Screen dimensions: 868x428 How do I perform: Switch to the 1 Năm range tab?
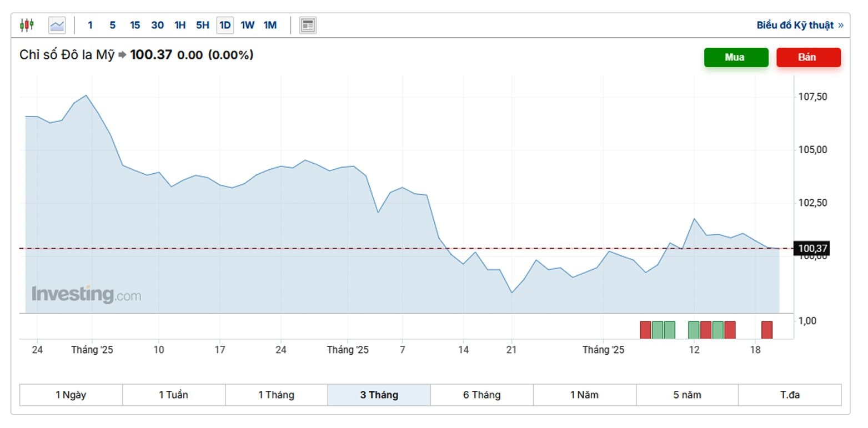(584, 394)
